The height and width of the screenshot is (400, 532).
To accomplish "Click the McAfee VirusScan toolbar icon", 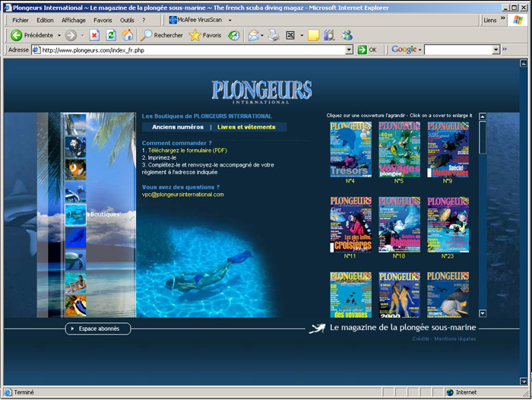I will pyautogui.click(x=201, y=20).
